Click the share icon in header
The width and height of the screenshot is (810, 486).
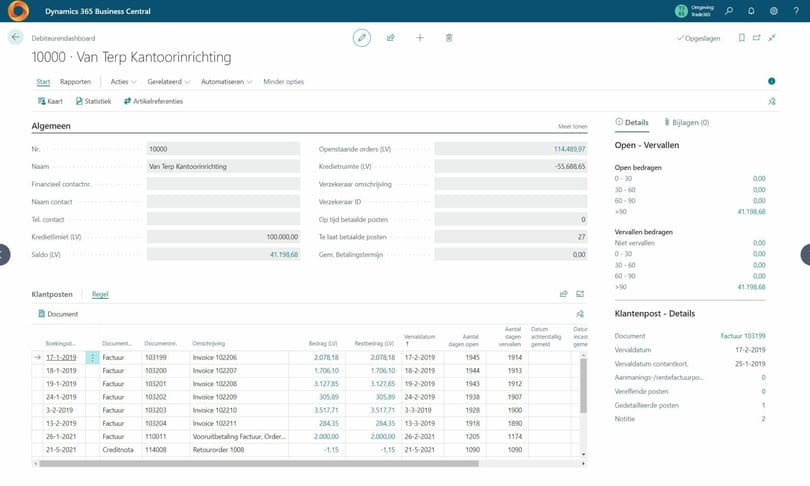click(x=391, y=38)
